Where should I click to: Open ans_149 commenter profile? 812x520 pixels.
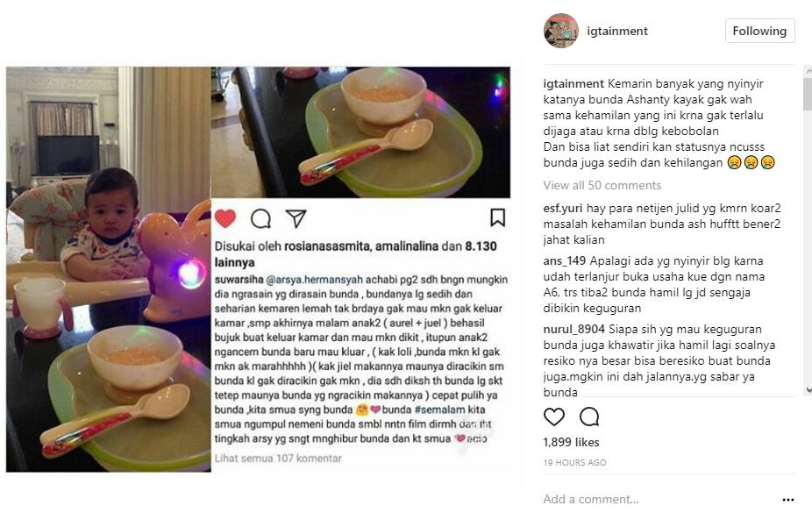click(x=565, y=260)
